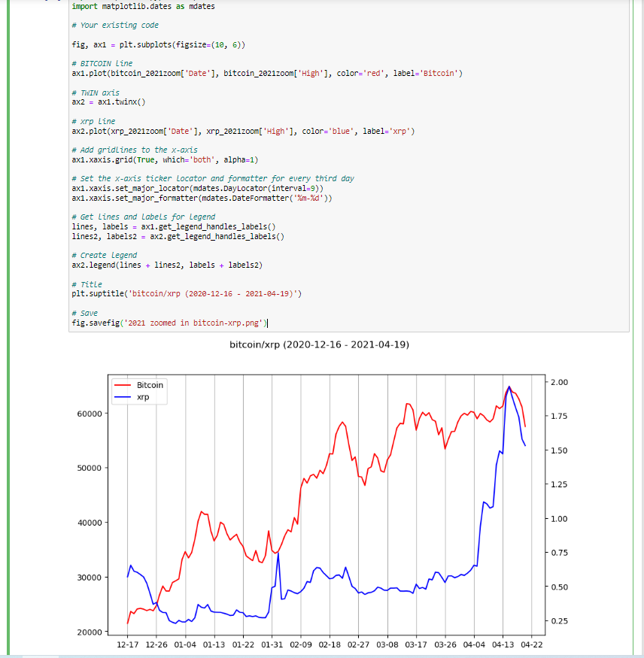Click the 04-22 date label on x-axis
The height and width of the screenshot is (658, 644).
pyautogui.click(x=532, y=644)
